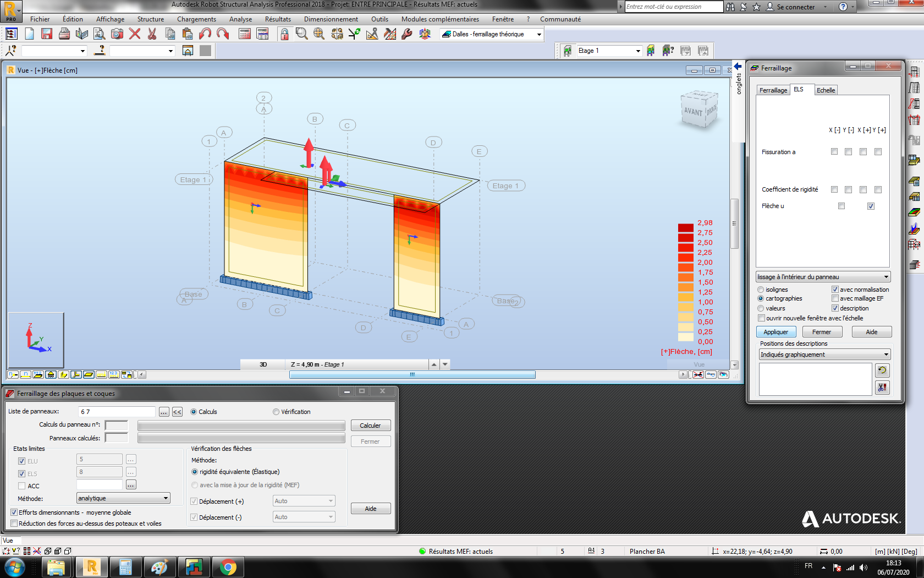Click the ViewCube AVANT face

tap(693, 112)
